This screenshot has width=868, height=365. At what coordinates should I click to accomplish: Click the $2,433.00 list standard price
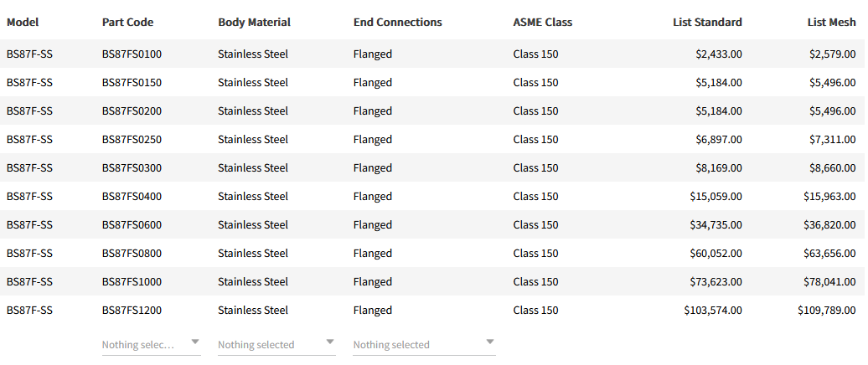[x=718, y=54]
